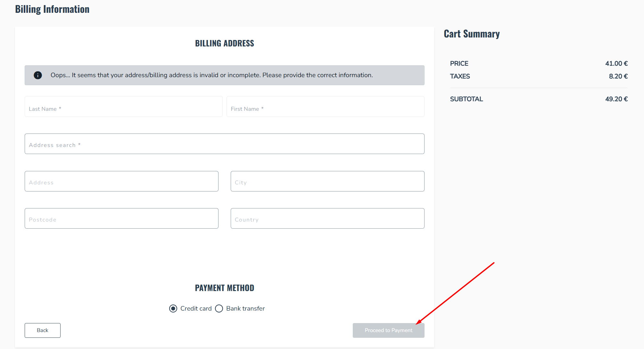
Task: Click the Credit card label text
Action: pos(196,308)
